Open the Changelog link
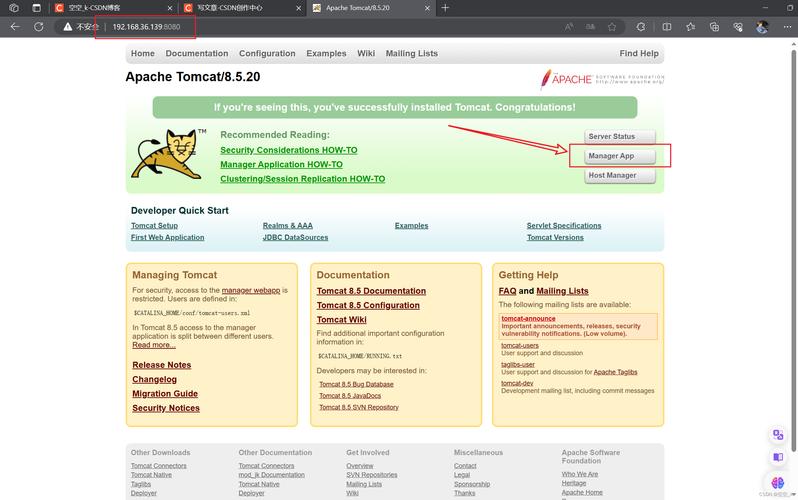798x500 pixels. coord(155,379)
